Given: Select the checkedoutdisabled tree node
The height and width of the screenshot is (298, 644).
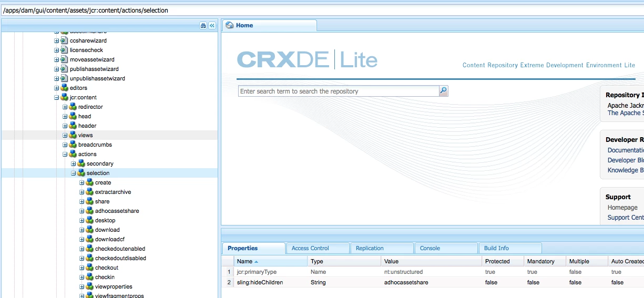Looking at the screenshot, I should point(120,258).
